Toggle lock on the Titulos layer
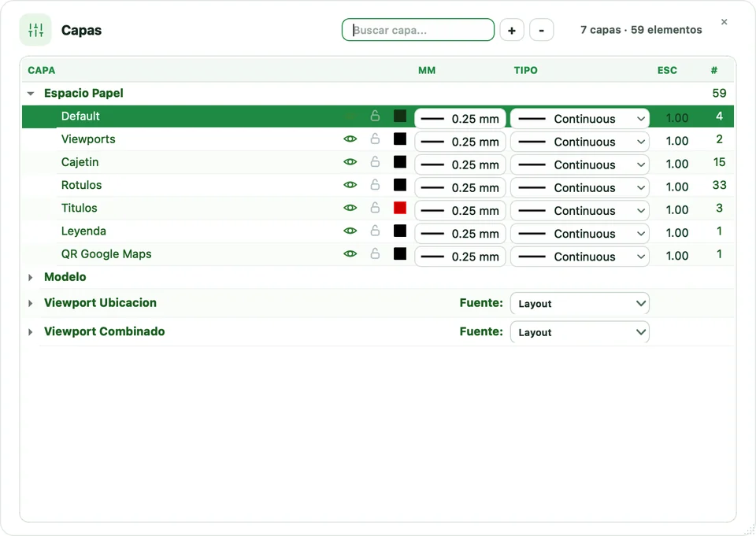 (375, 208)
